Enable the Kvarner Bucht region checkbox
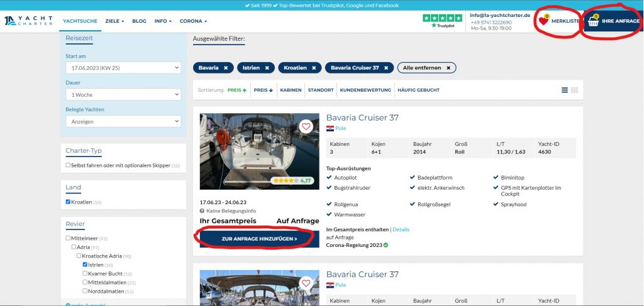 coord(86,273)
